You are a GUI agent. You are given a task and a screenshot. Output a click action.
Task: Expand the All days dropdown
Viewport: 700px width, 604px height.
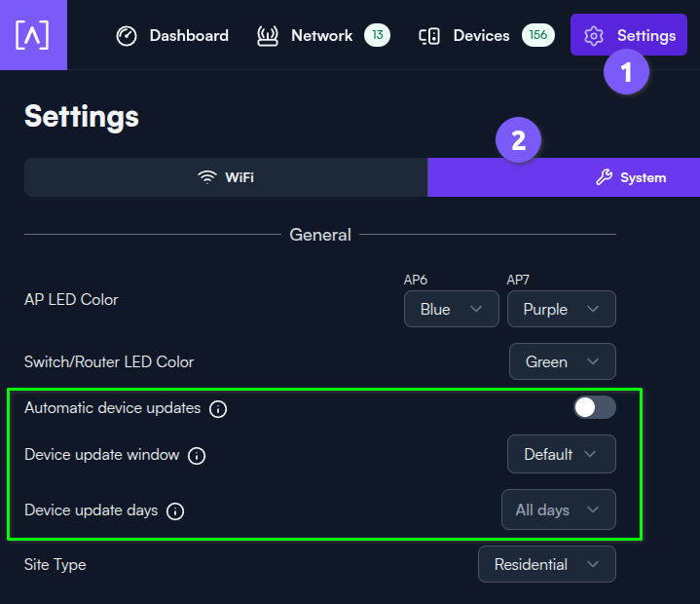(559, 510)
